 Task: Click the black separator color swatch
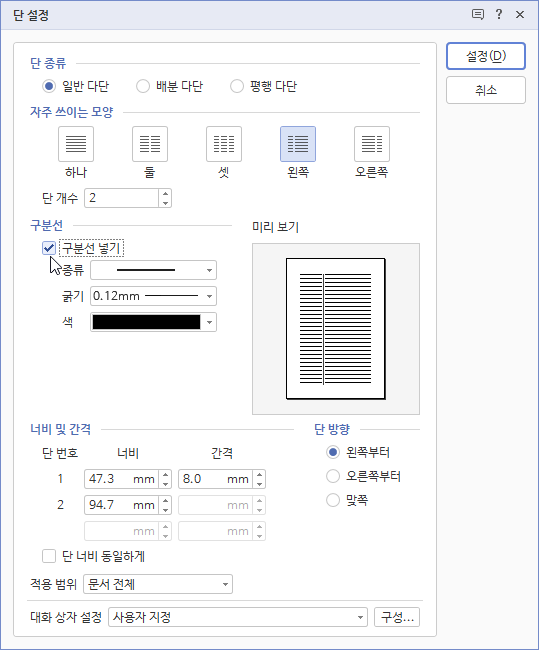[x=146, y=322]
